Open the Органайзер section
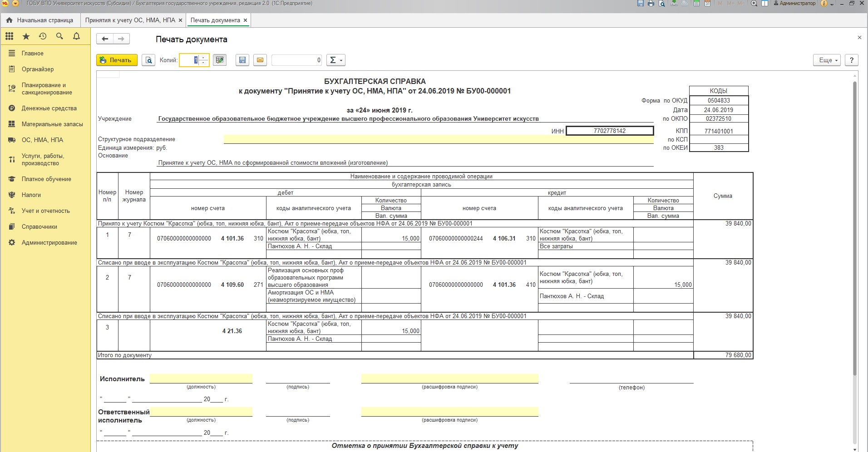The width and height of the screenshot is (868, 452). tap(45, 69)
